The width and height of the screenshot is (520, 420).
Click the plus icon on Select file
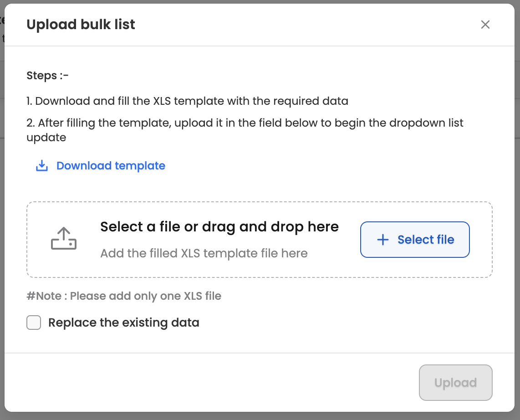pyautogui.click(x=383, y=240)
